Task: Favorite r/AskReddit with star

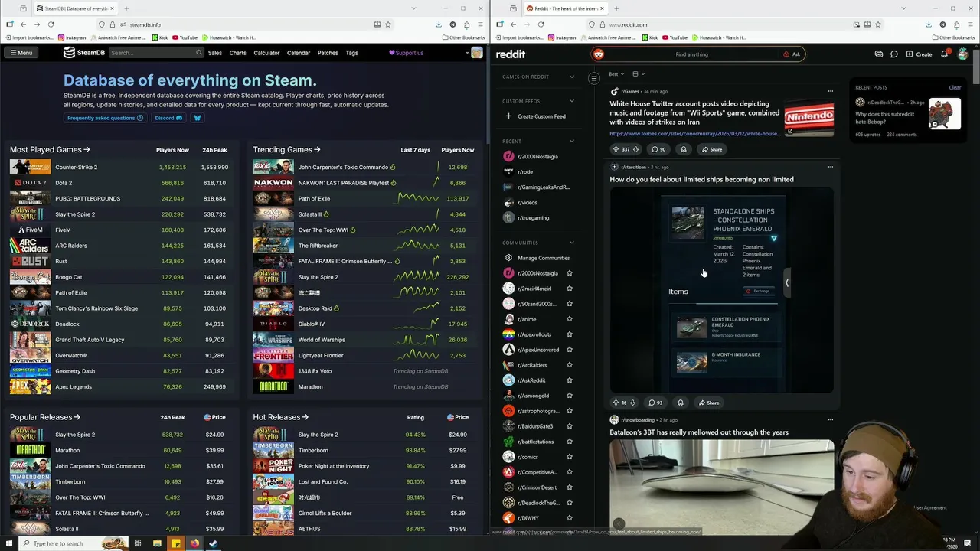Action: [569, 380]
